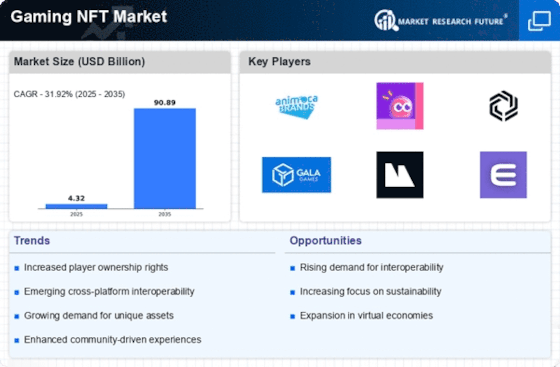Click the Gaming NFT Market title
The height and width of the screenshot is (367, 560).
[x=89, y=17]
